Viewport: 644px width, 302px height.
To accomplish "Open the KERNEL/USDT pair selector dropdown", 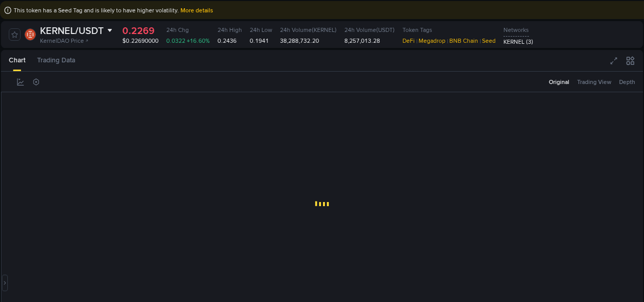I will [110, 30].
